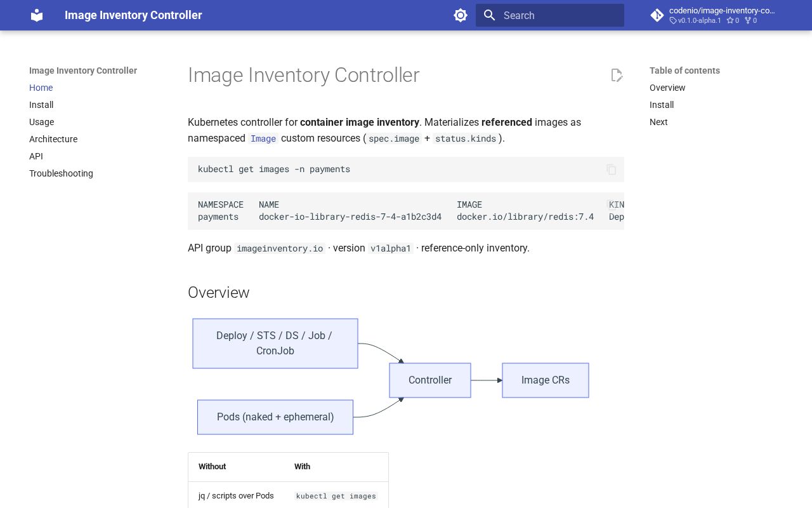
Task: Navigate to the API page
Action: [36, 156]
